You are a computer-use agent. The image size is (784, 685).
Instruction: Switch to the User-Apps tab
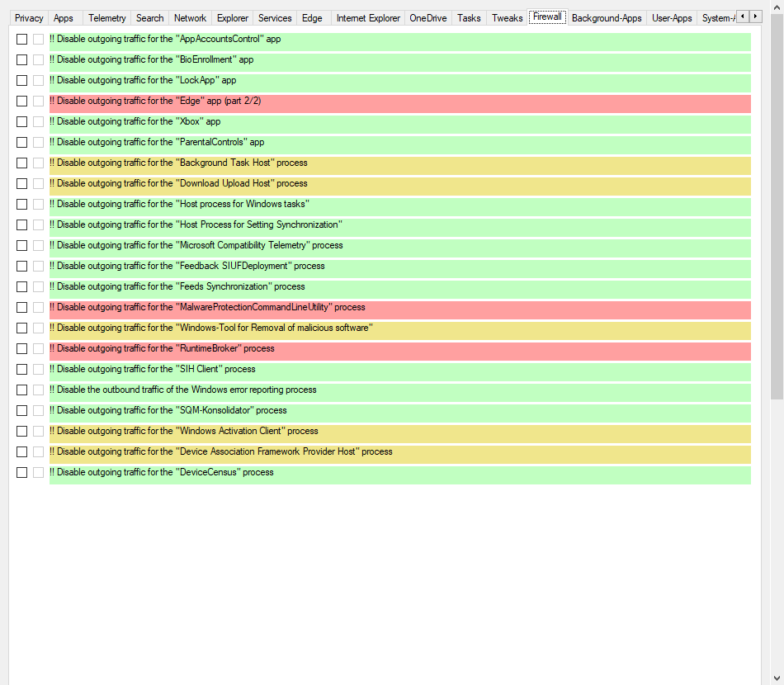[672, 18]
